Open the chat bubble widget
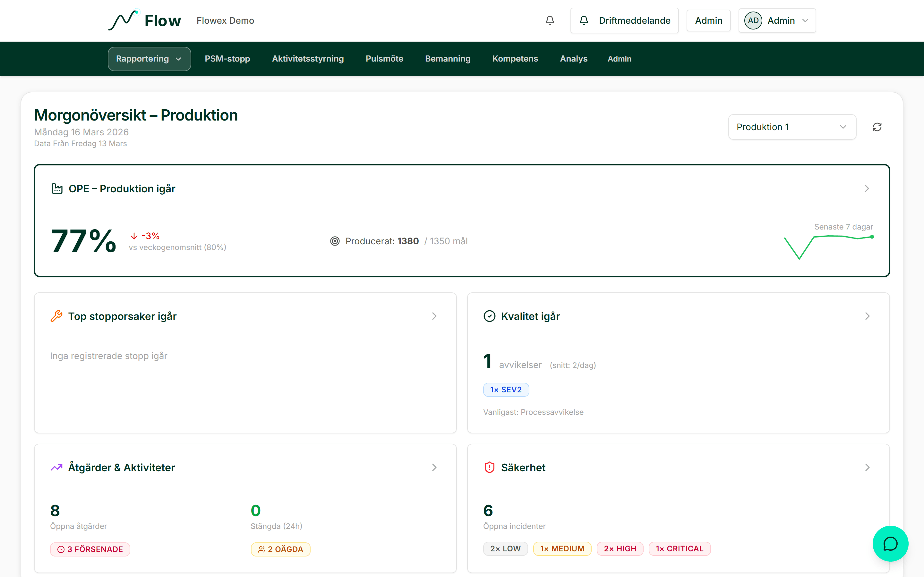 click(x=890, y=543)
